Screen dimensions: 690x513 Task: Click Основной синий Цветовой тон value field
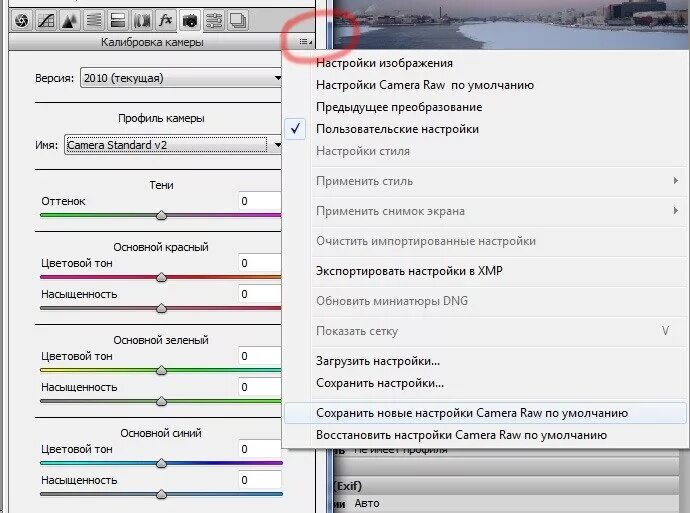pyautogui.click(x=260, y=449)
